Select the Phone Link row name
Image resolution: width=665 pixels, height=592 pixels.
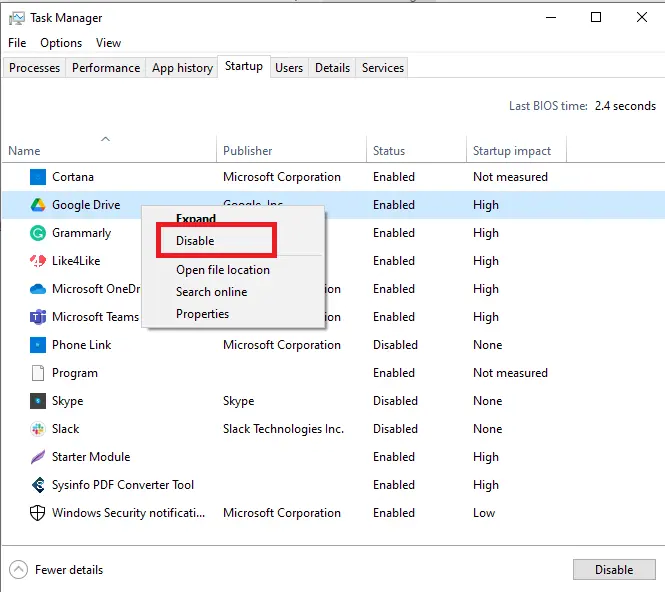click(81, 345)
